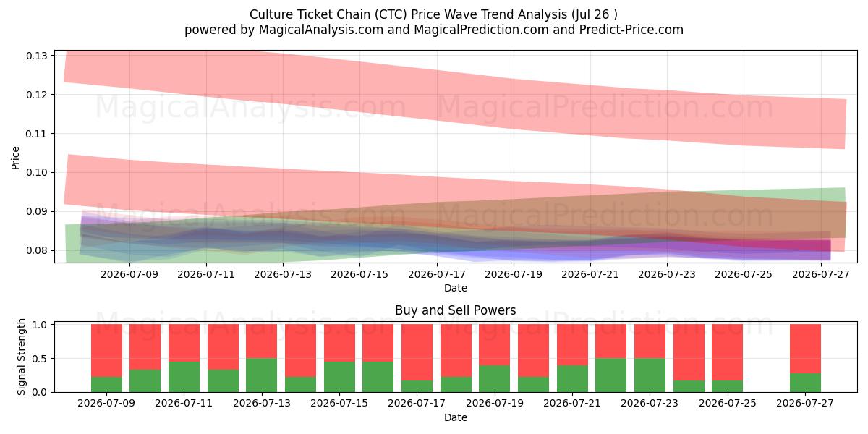Click the 2026-07-11 date label under bar chart
Image resolution: width=868 pixels, height=434 pixels.
pos(184,404)
